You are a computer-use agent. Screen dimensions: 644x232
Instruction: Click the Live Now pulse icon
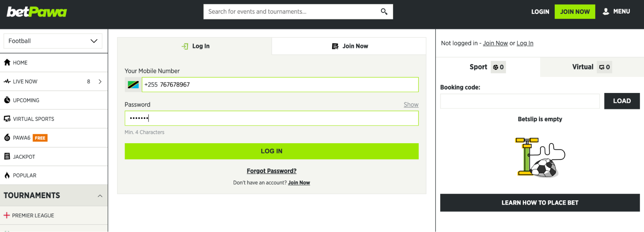[x=7, y=81]
